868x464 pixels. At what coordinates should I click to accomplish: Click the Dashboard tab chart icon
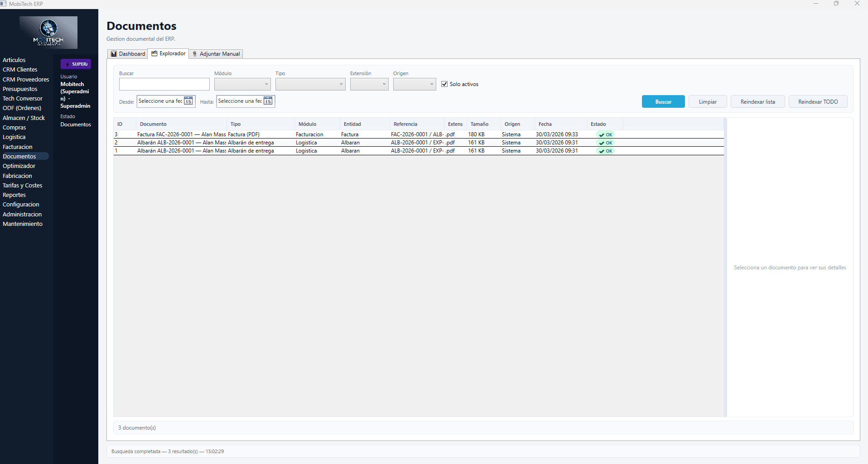pos(114,54)
